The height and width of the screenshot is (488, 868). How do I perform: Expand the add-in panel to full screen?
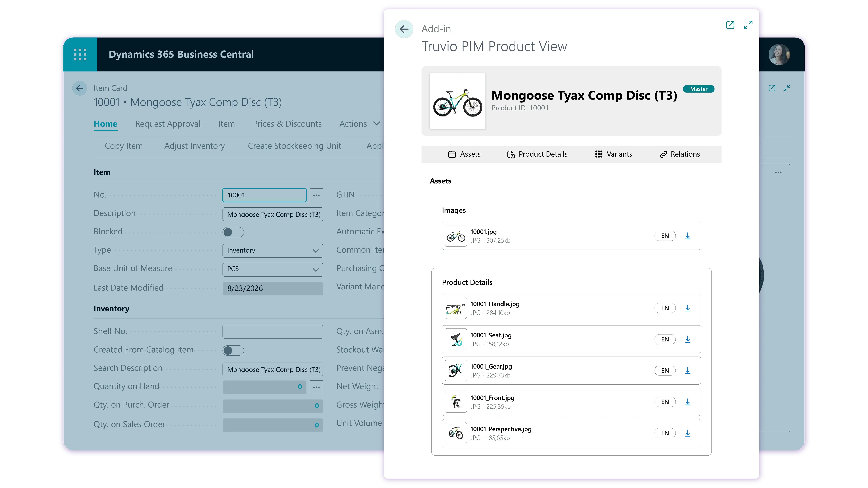pyautogui.click(x=748, y=25)
